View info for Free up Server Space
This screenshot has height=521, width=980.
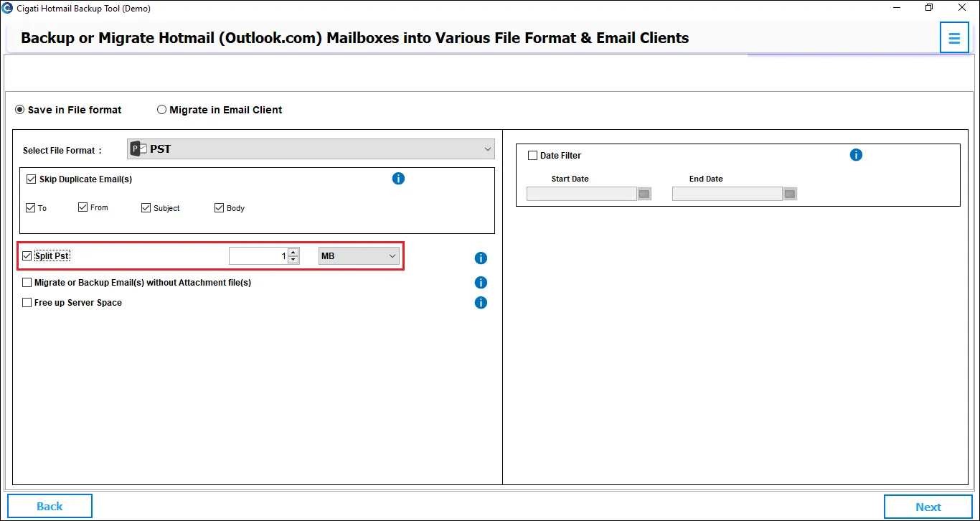click(481, 303)
